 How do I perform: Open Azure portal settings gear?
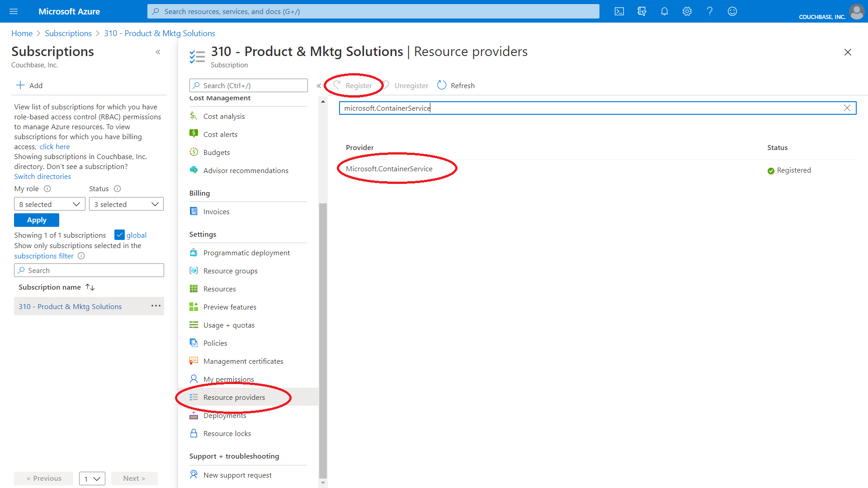pyautogui.click(x=687, y=11)
